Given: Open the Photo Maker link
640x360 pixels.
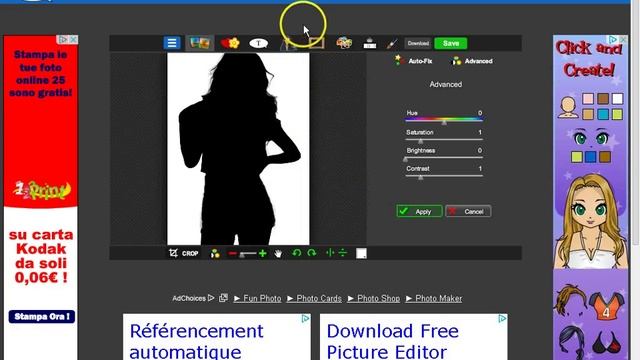Looking at the screenshot, I should tap(434, 298).
